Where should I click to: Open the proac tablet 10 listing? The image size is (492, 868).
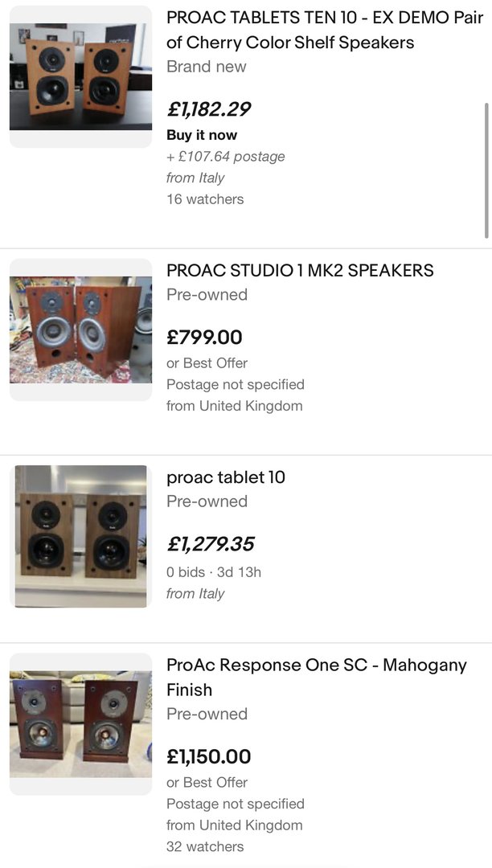[x=226, y=477]
